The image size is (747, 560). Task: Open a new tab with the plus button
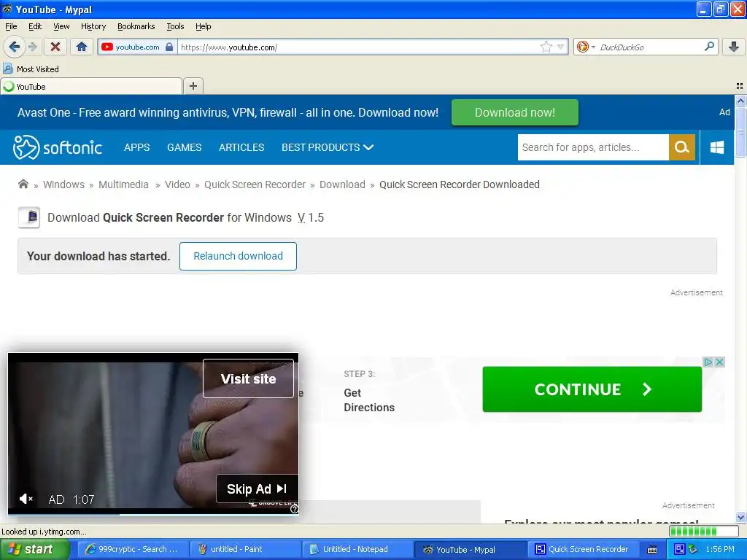pyautogui.click(x=193, y=86)
